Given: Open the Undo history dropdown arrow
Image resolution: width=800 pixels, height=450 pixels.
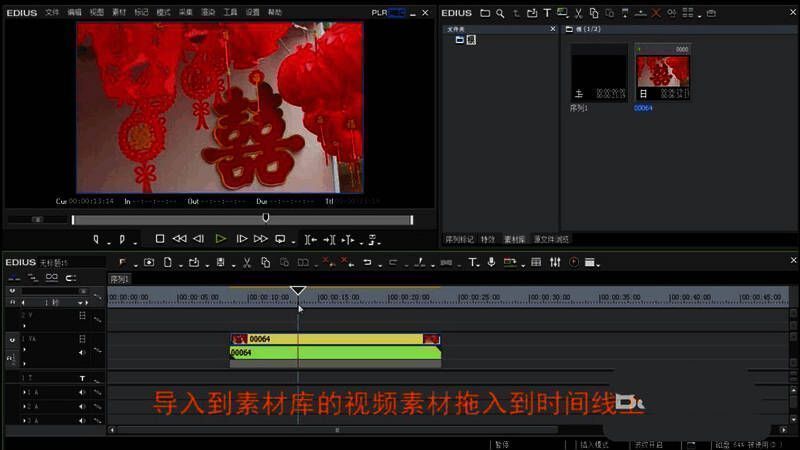Looking at the screenshot, I should pos(380,265).
